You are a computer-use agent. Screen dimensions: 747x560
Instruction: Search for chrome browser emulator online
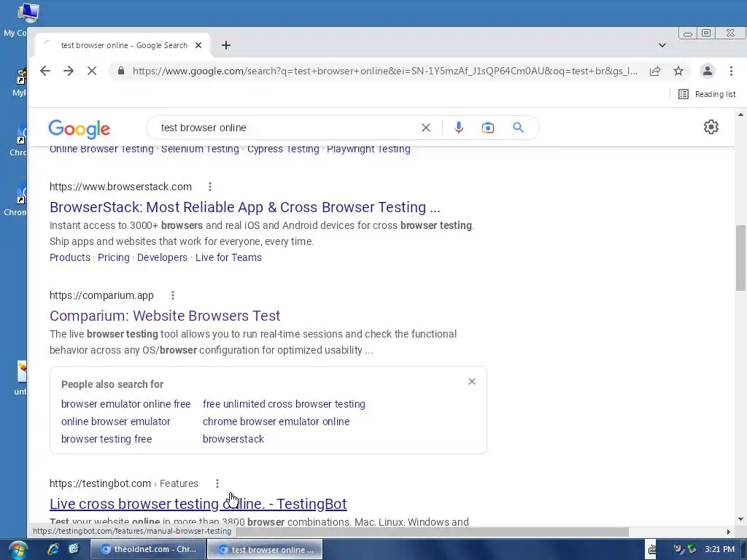click(276, 421)
